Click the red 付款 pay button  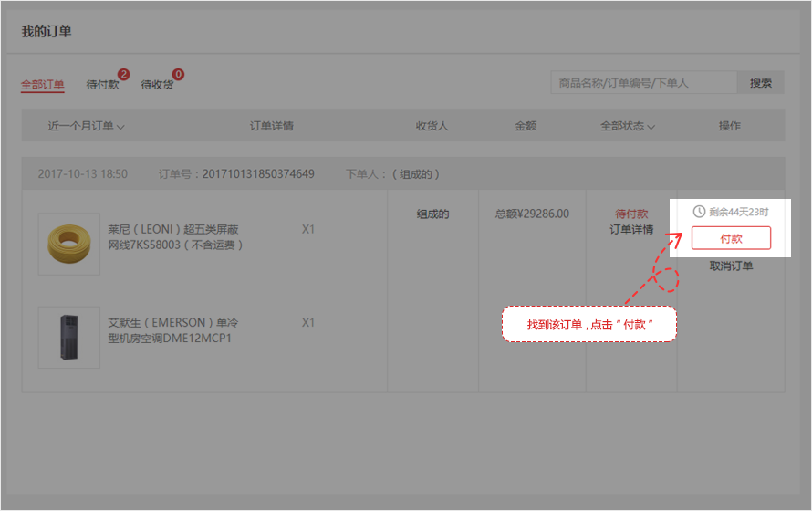[x=731, y=238]
